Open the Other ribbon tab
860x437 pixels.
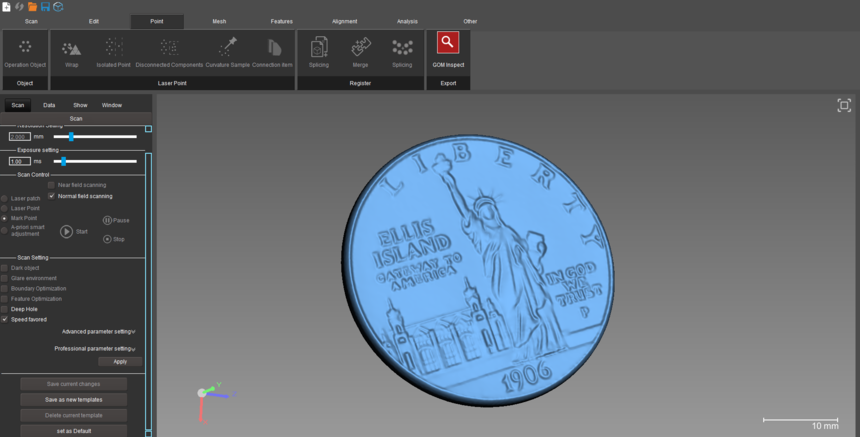click(x=470, y=21)
